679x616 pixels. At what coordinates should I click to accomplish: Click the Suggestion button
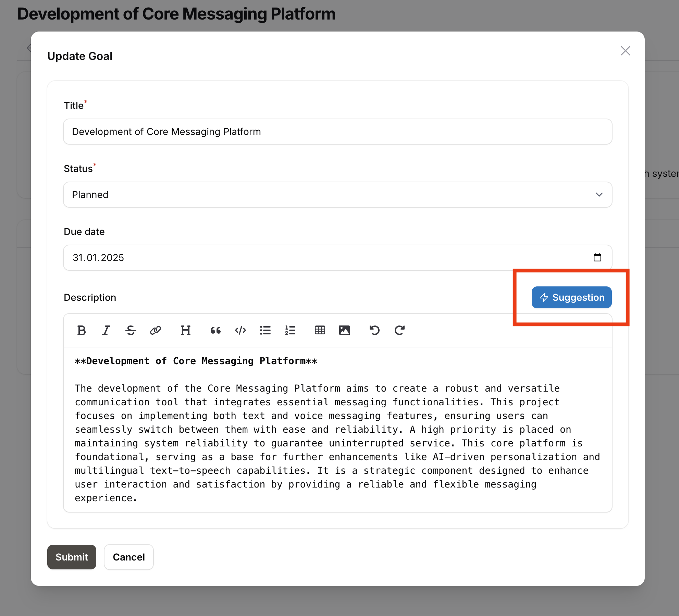tap(572, 297)
